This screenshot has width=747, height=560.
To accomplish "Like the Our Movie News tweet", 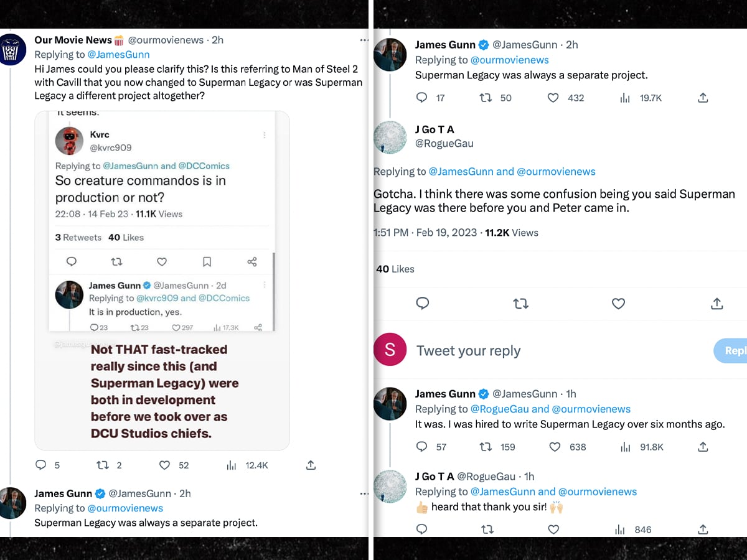I will (x=165, y=465).
